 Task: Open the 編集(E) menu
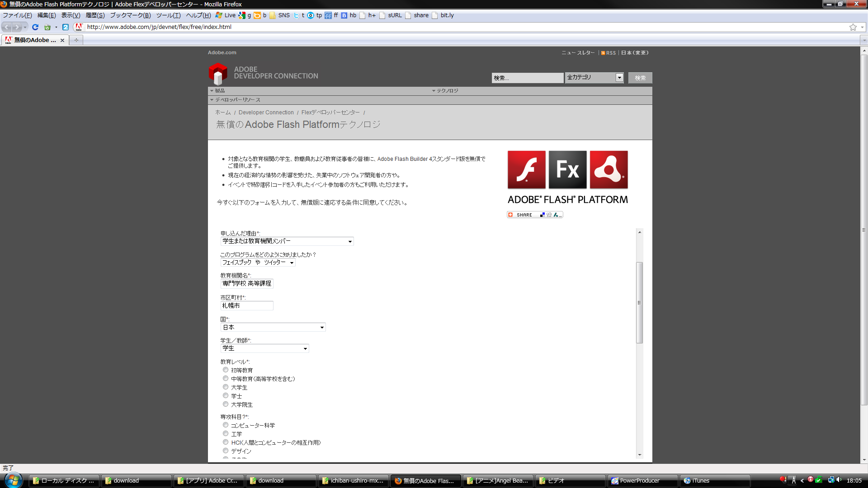[47, 15]
